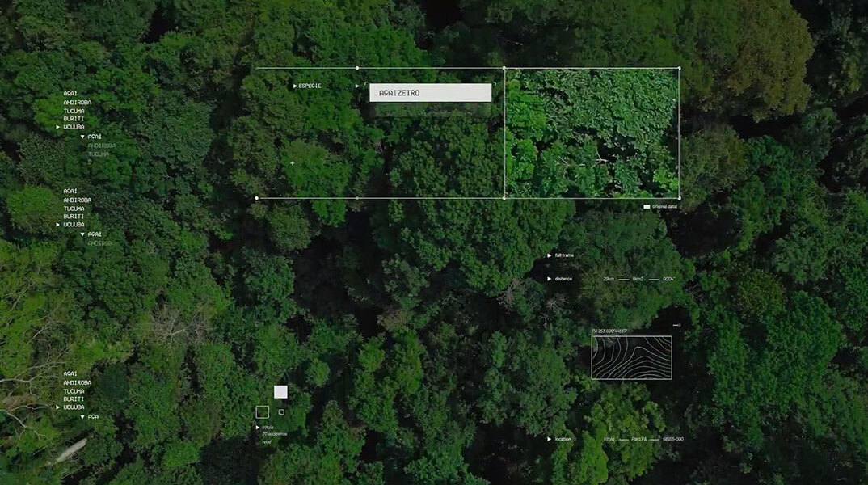Click the zoomed canopy preview image
Viewport: 868px width, 485px height.
point(592,133)
